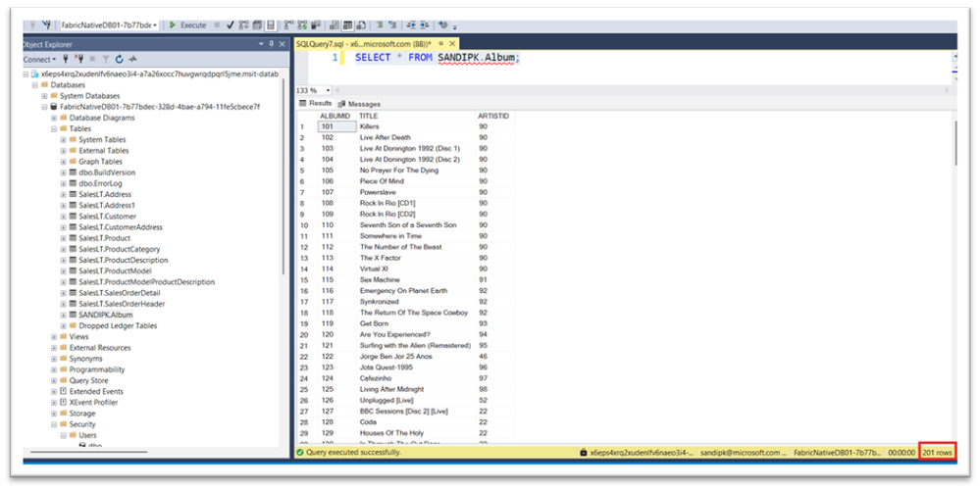Open Query Options toolbar icon
This screenshot has height=490, width=980.
click(257, 25)
